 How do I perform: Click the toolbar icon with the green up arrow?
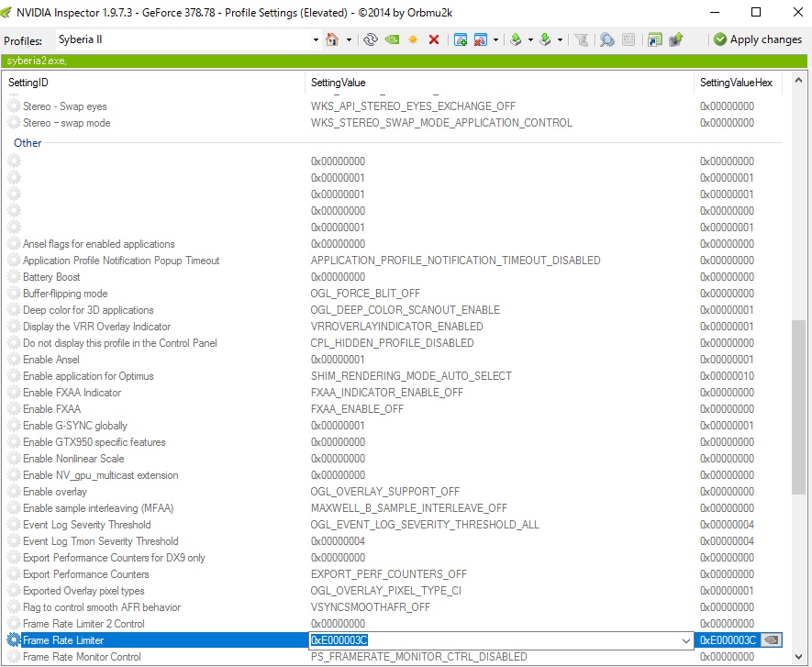click(676, 39)
